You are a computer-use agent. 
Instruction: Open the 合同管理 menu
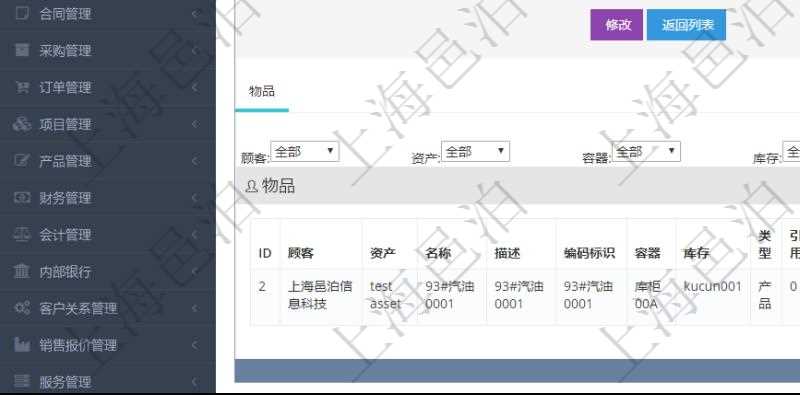108,14
